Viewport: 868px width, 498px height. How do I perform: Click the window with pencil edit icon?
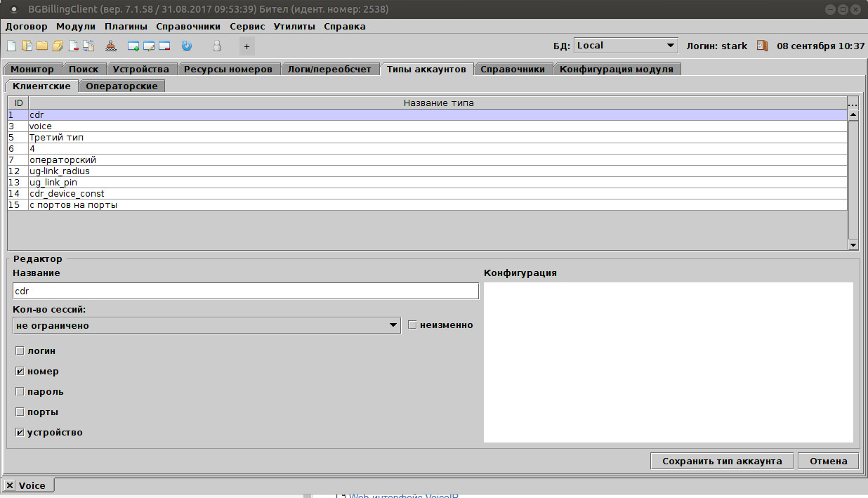pyautogui.click(x=149, y=46)
